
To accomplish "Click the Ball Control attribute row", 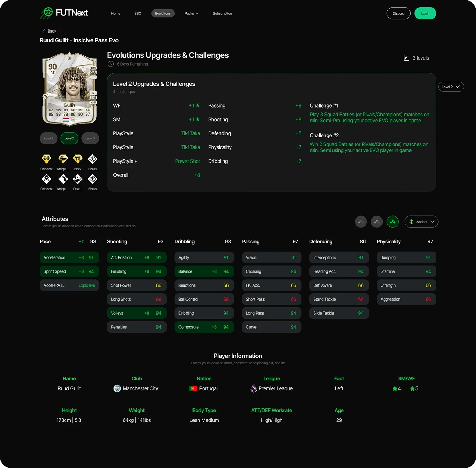I will point(204,299).
